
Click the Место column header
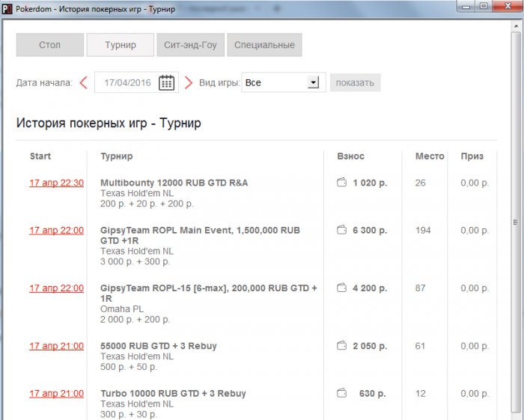click(430, 156)
